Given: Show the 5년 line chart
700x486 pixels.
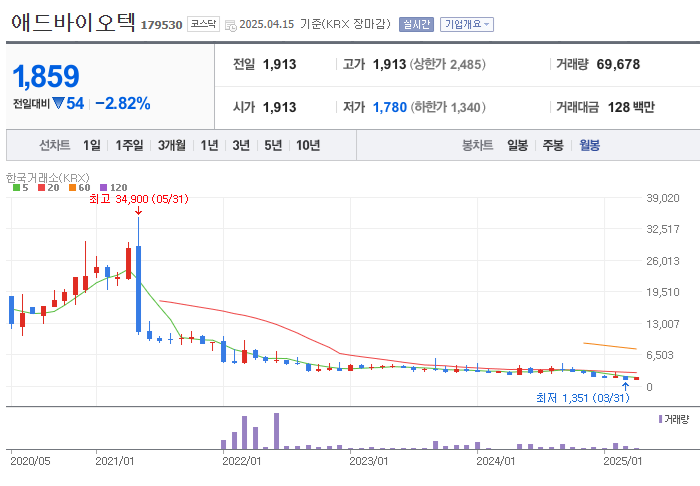Looking at the screenshot, I should point(273,145).
